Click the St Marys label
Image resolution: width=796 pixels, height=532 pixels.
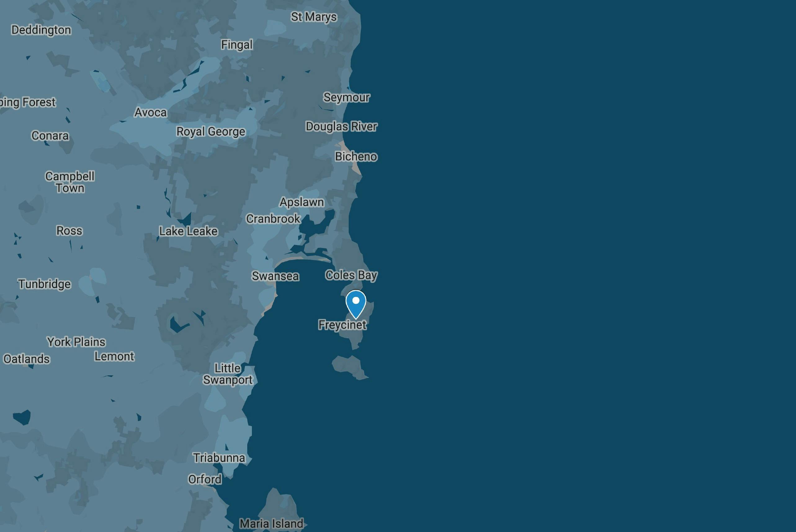(314, 17)
